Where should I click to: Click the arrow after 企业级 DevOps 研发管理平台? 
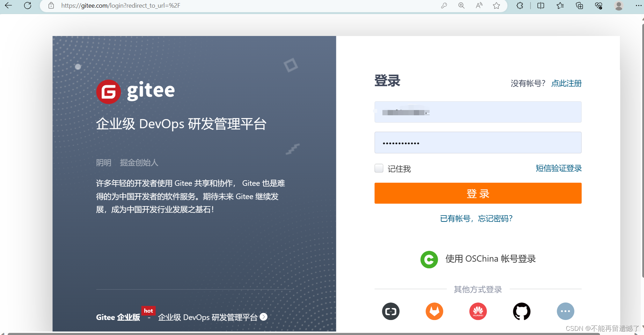[264, 317]
